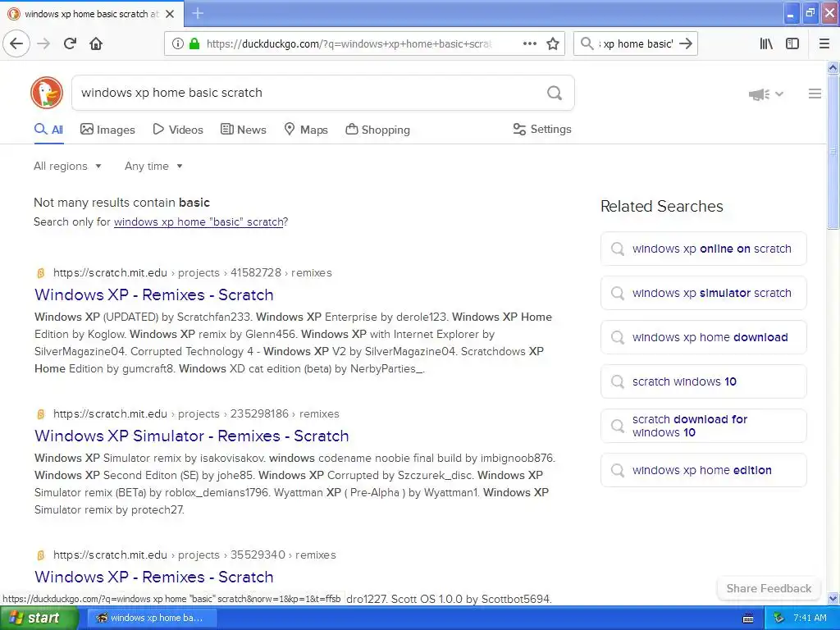Open the All regions dropdown

click(x=67, y=166)
